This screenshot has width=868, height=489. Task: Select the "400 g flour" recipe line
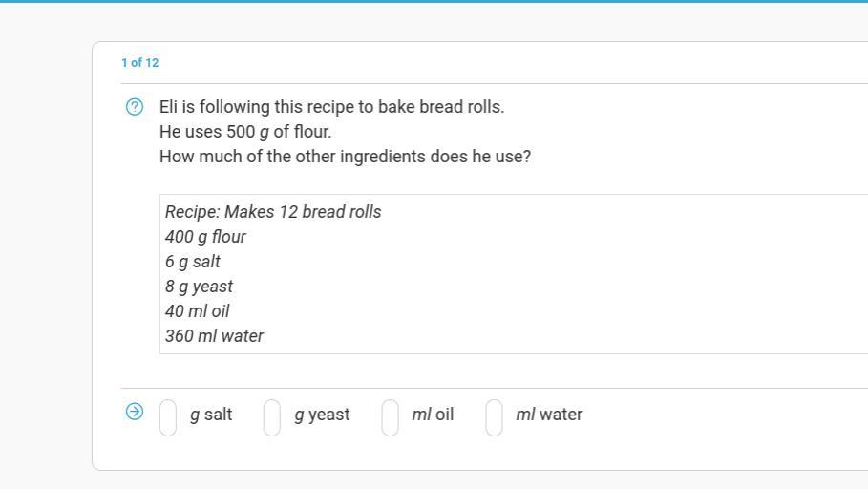(x=205, y=237)
